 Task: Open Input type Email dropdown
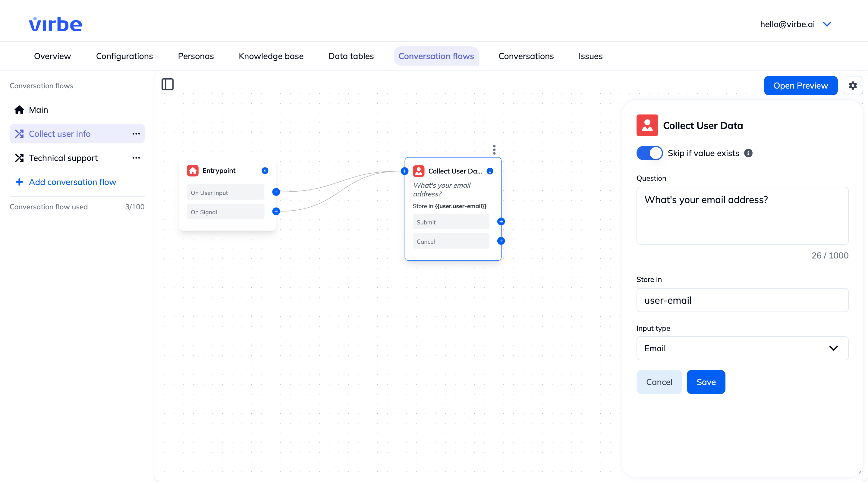742,348
